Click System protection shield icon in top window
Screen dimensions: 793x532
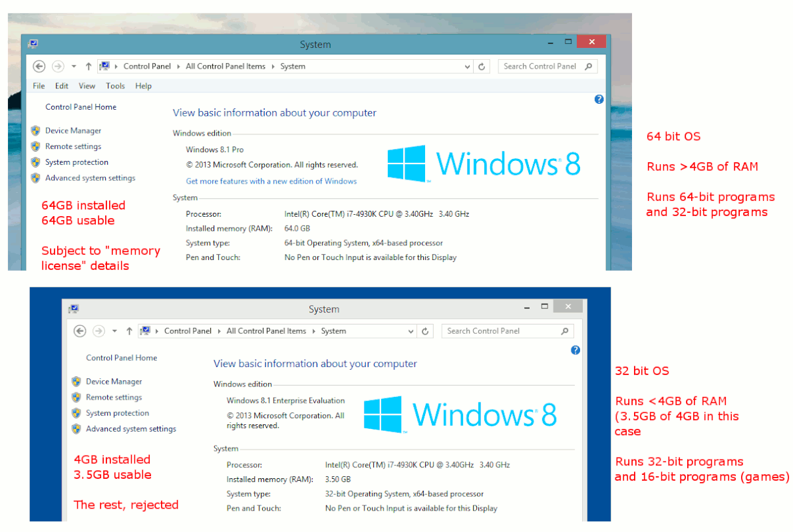click(x=35, y=162)
